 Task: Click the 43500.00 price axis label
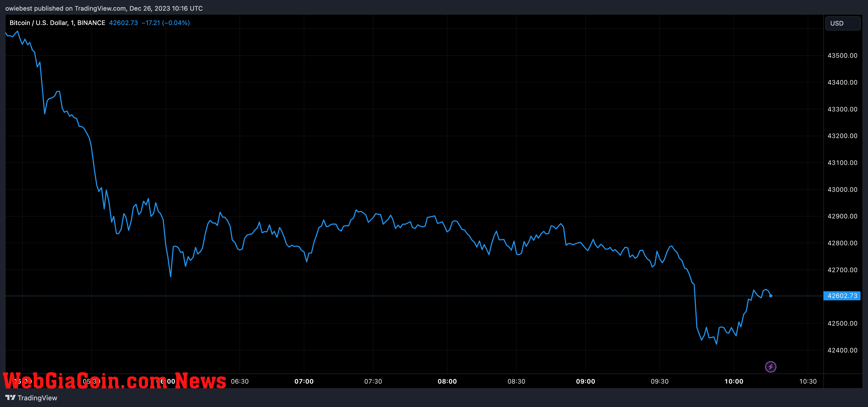[842, 56]
